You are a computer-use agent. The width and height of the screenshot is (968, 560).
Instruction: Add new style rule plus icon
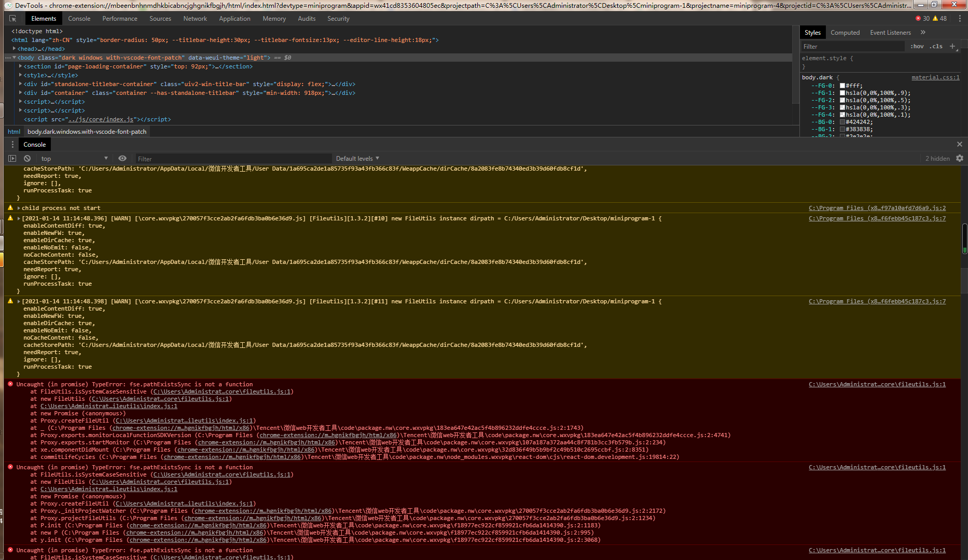coord(952,46)
